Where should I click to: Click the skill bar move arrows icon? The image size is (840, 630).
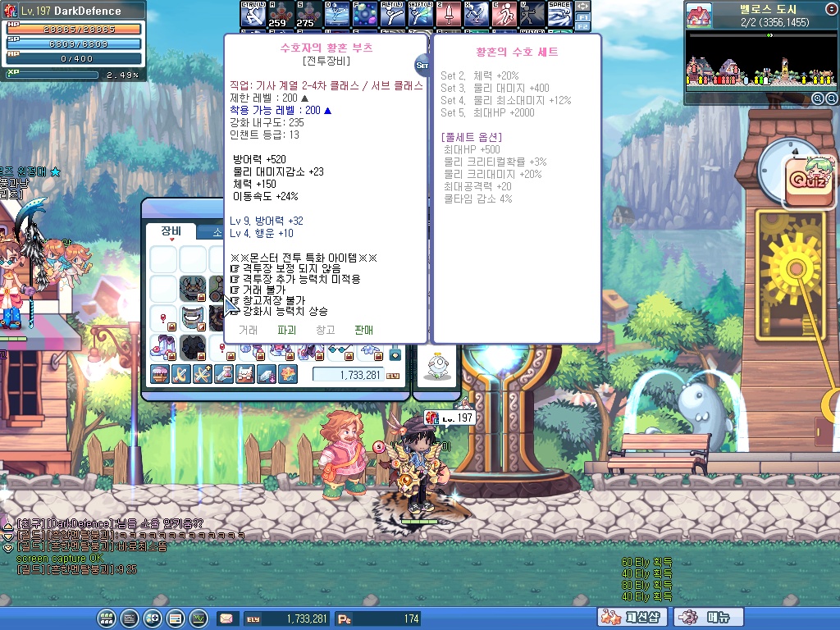pos(583,7)
